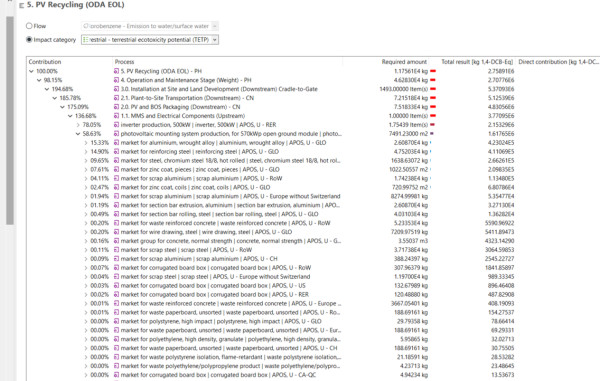Click process icon of 5. PV Recycling row

point(116,71)
